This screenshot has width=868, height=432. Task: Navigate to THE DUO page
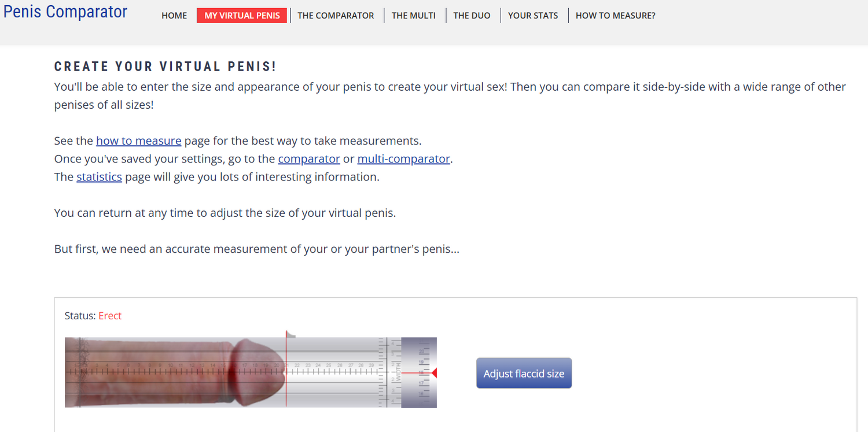472,16
